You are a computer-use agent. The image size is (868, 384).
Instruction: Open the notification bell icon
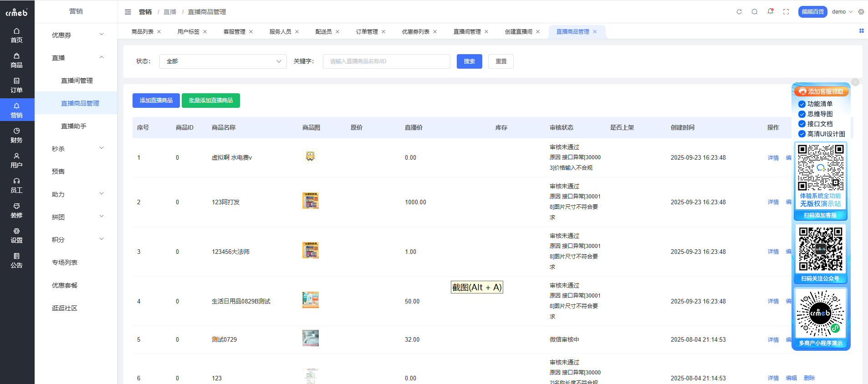(770, 12)
